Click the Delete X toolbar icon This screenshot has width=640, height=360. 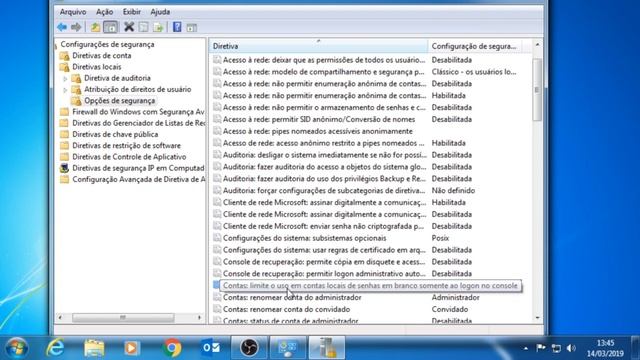tap(129, 27)
